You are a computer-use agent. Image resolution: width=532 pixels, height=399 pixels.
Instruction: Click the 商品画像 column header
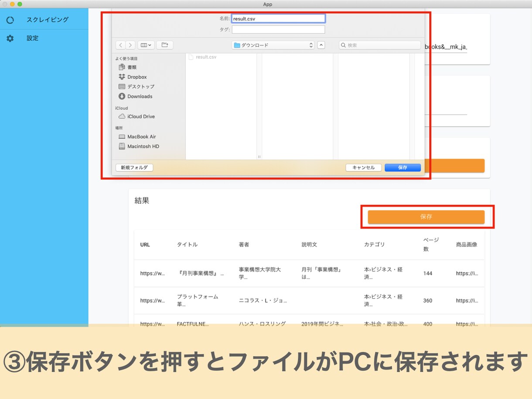coord(467,245)
